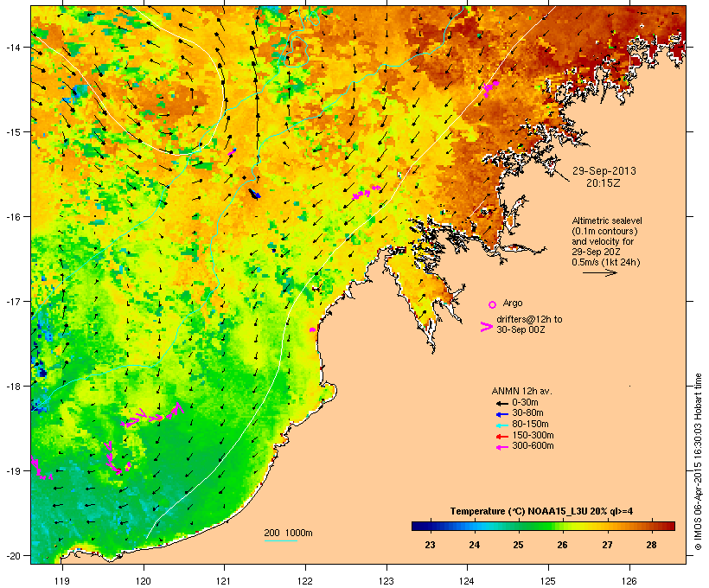The image size is (709, 588).
Task: Click the '30-80m' depth label
Action: pos(527,413)
